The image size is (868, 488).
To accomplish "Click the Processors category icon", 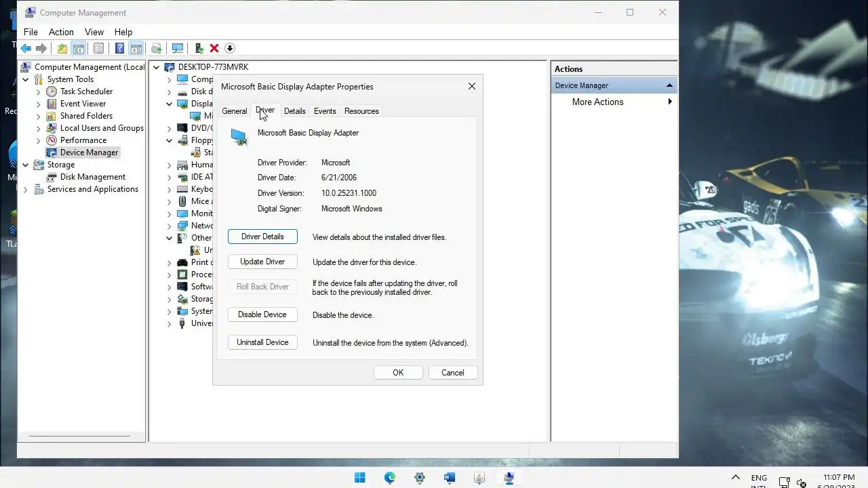I will pyautogui.click(x=182, y=274).
